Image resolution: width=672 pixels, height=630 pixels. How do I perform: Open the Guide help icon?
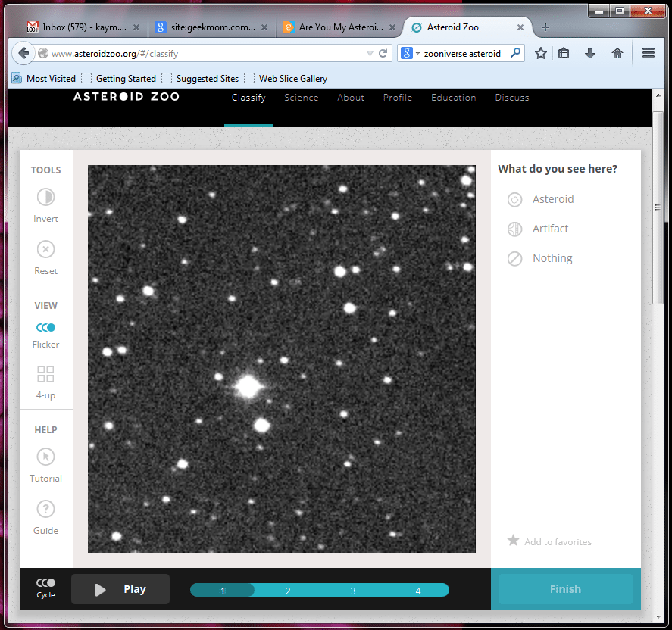tap(45, 509)
